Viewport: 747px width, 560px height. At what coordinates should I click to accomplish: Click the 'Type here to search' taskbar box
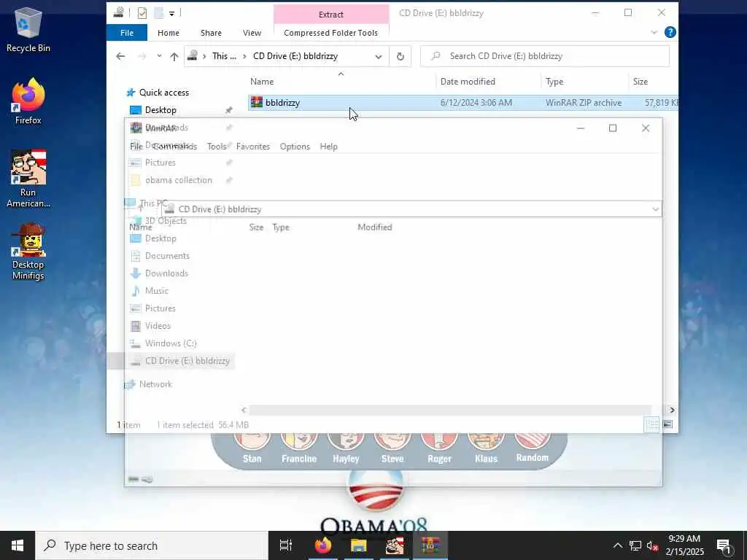pyautogui.click(x=152, y=545)
